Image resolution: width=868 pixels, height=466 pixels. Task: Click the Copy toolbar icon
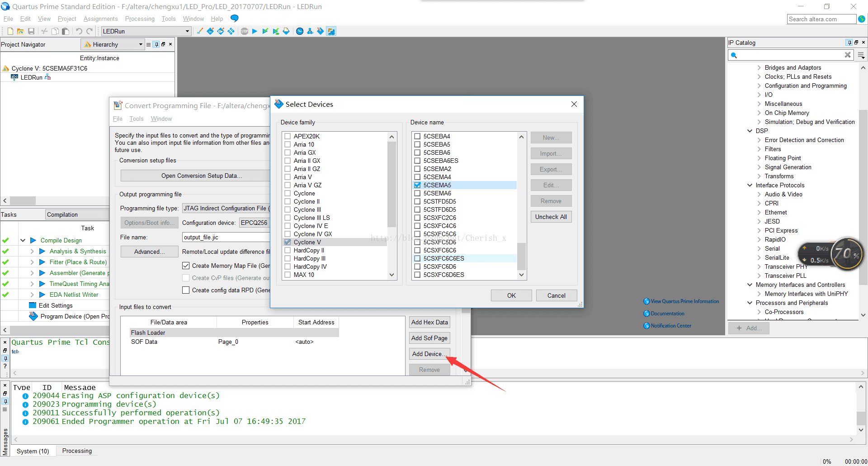[55, 31]
